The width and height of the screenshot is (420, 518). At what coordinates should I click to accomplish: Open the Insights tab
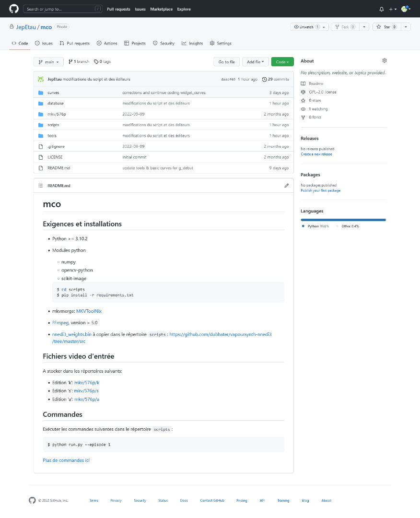pos(192,43)
